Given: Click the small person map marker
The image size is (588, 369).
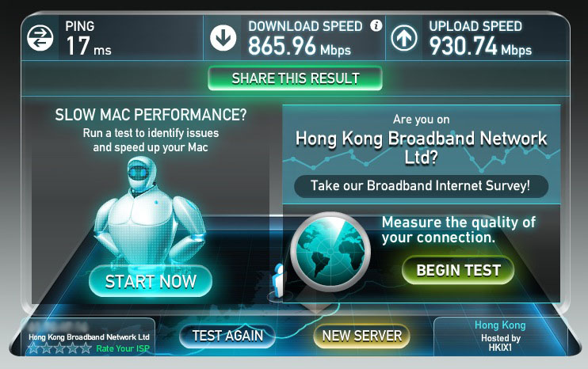Looking at the screenshot, I should tap(279, 280).
